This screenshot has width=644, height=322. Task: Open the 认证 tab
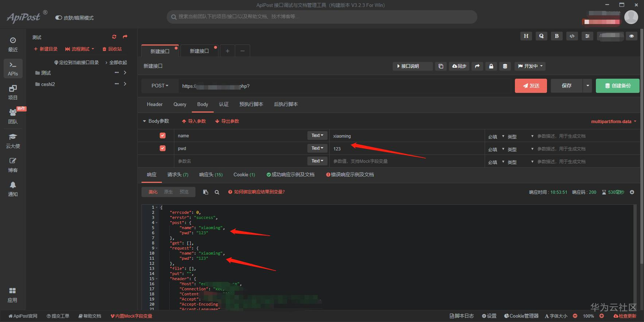[224, 104]
